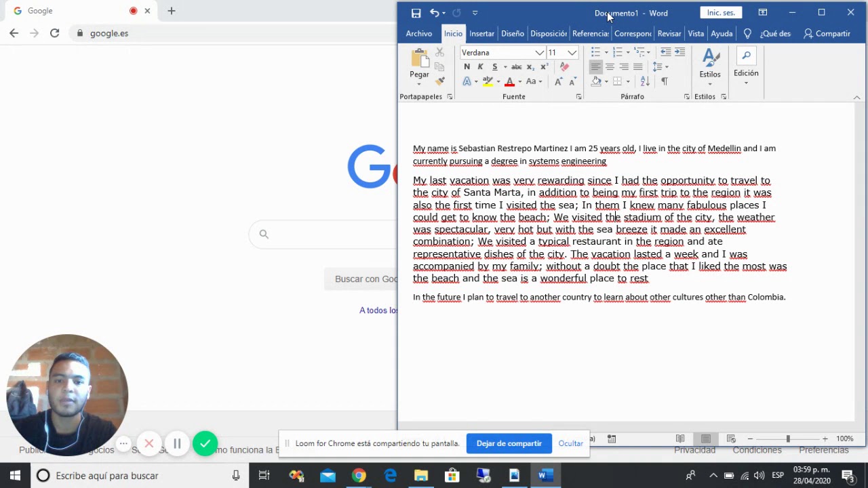Image resolution: width=868 pixels, height=488 pixels.
Task: Toggle underline formatting (S) in Word
Action: [495, 66]
